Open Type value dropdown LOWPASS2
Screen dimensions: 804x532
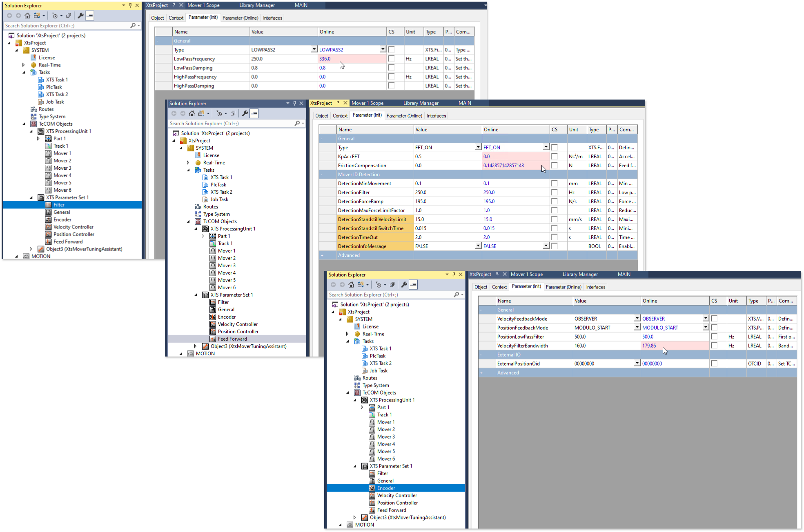tap(314, 49)
